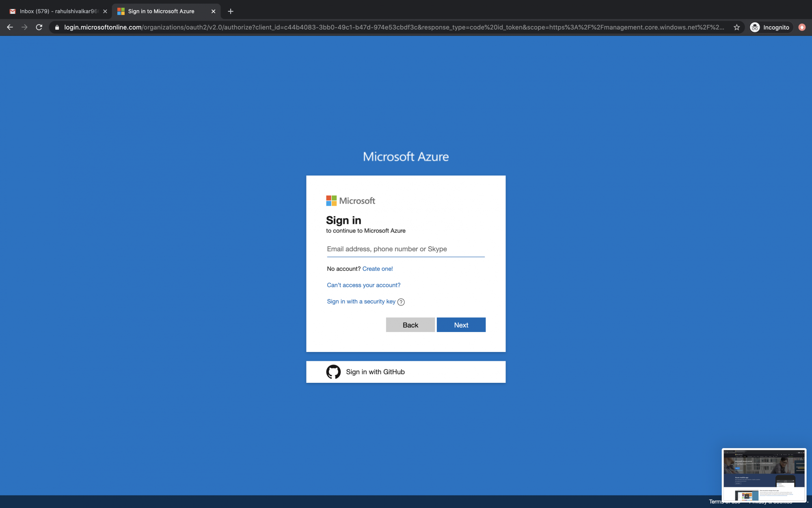Click the GitHub logo in the sign-in option
Screen dimensions: 812x508
coord(333,371)
